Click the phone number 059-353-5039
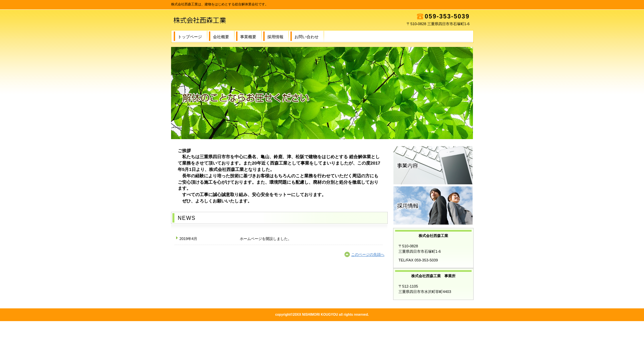 (x=447, y=16)
